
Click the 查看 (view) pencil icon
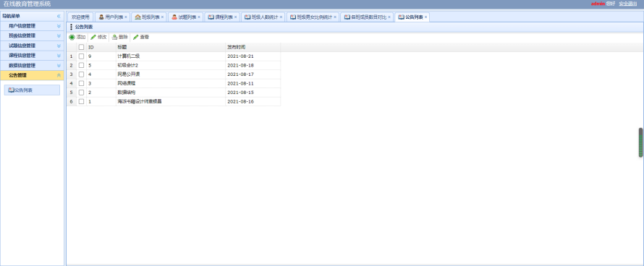136,37
